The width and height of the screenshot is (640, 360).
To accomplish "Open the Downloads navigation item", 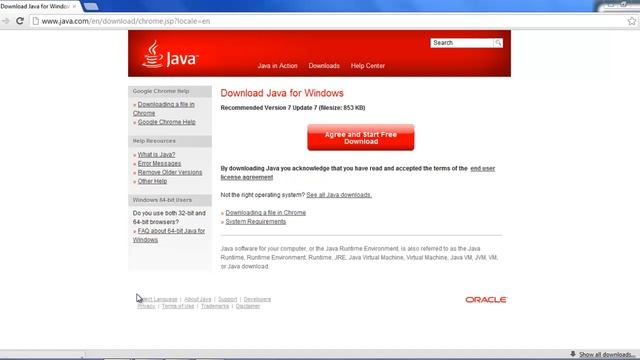I will pos(324,66).
